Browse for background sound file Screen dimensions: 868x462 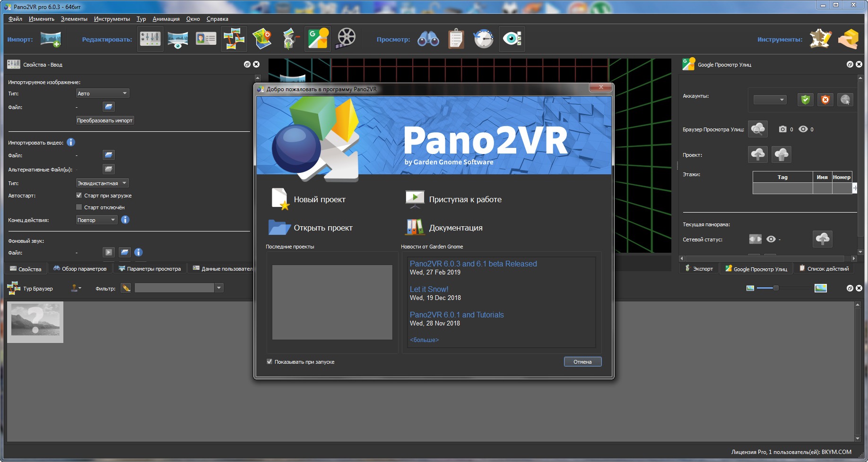pos(124,252)
